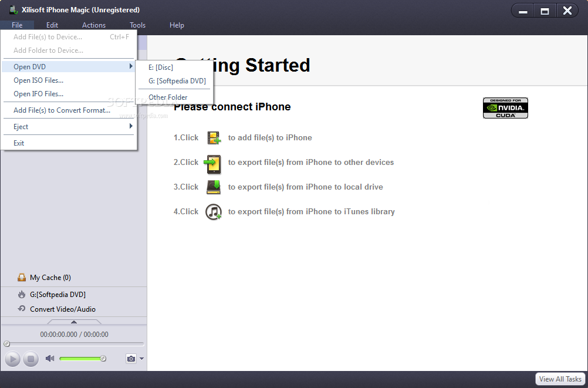This screenshot has width=588, height=388.
Task: Close the Xilisoft iPhone Magic window
Action: [567, 11]
